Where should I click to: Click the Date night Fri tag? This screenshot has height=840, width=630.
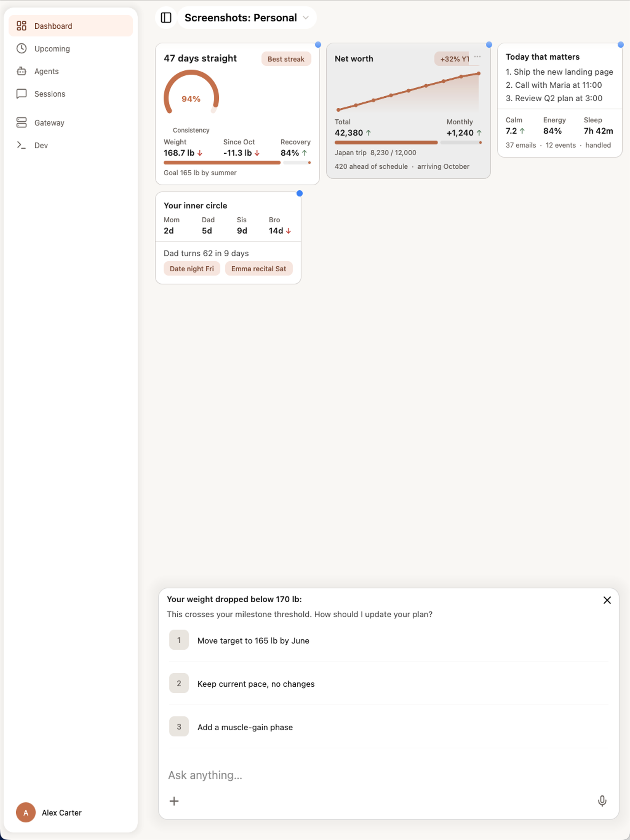(x=192, y=268)
